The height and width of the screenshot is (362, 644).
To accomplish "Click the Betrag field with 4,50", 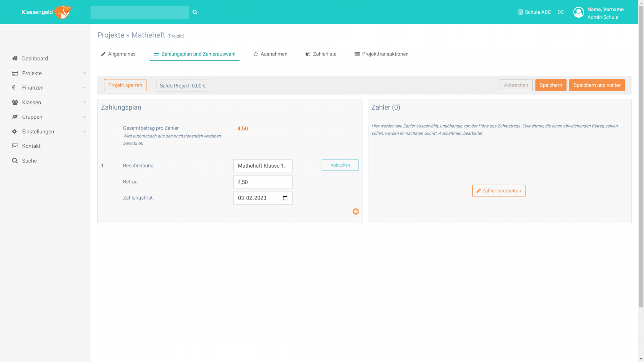I will tap(263, 182).
